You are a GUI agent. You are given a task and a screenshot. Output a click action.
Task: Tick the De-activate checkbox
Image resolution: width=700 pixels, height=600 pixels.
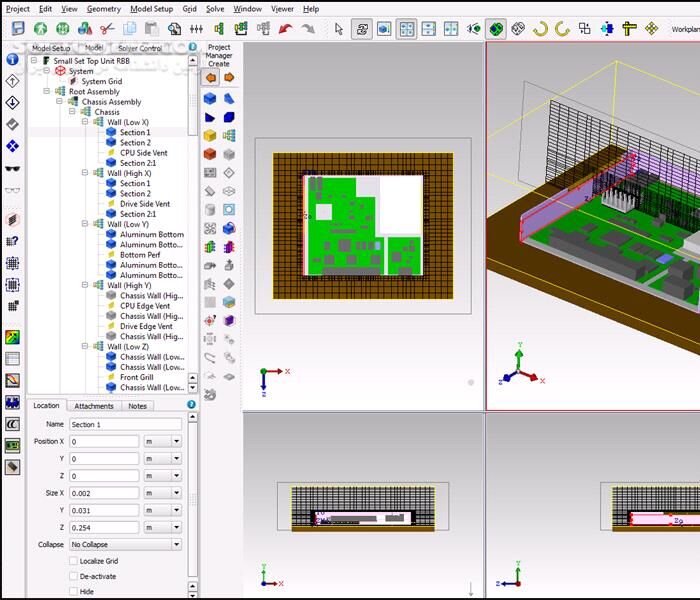73,576
